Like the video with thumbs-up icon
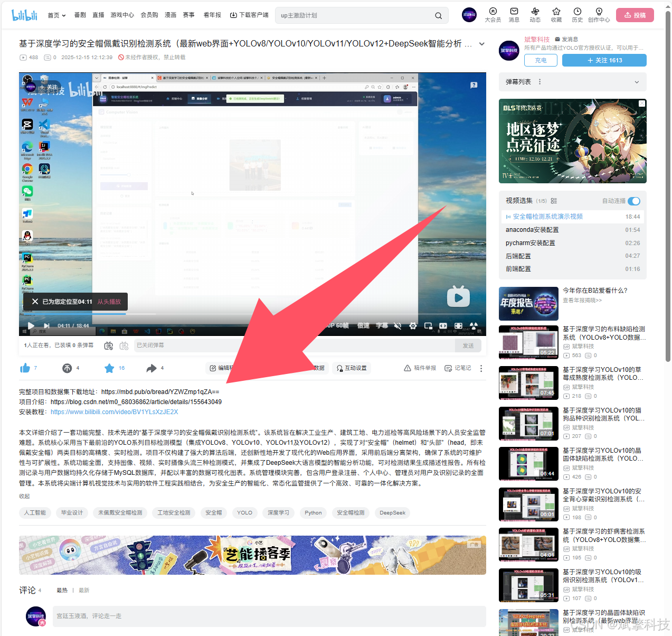Screen dimensions: 672x636 point(25,368)
